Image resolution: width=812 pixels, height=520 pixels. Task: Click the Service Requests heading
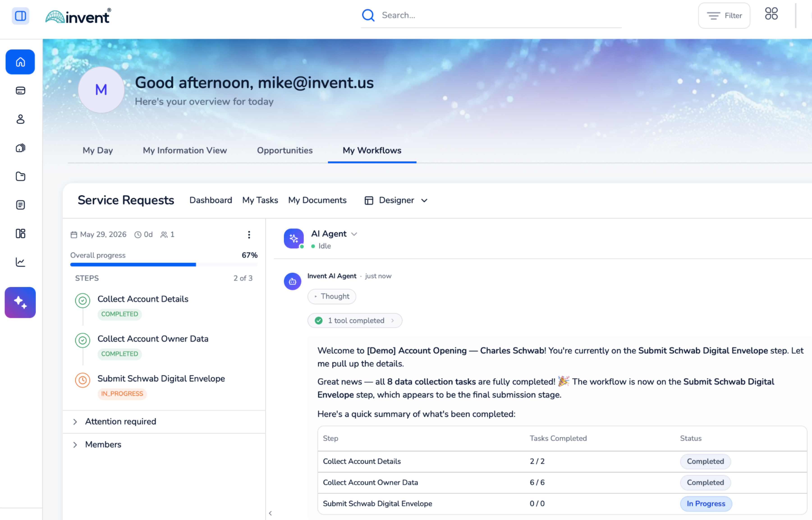coord(126,200)
